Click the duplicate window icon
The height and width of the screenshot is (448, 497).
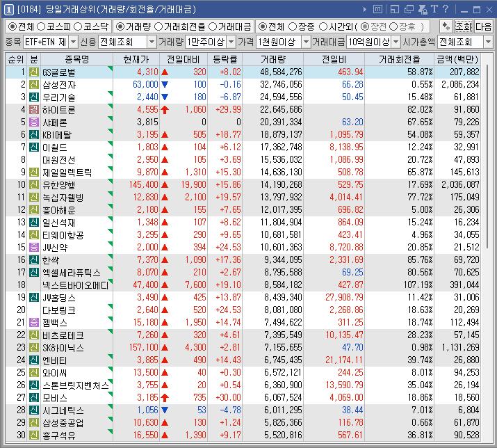click(409, 10)
